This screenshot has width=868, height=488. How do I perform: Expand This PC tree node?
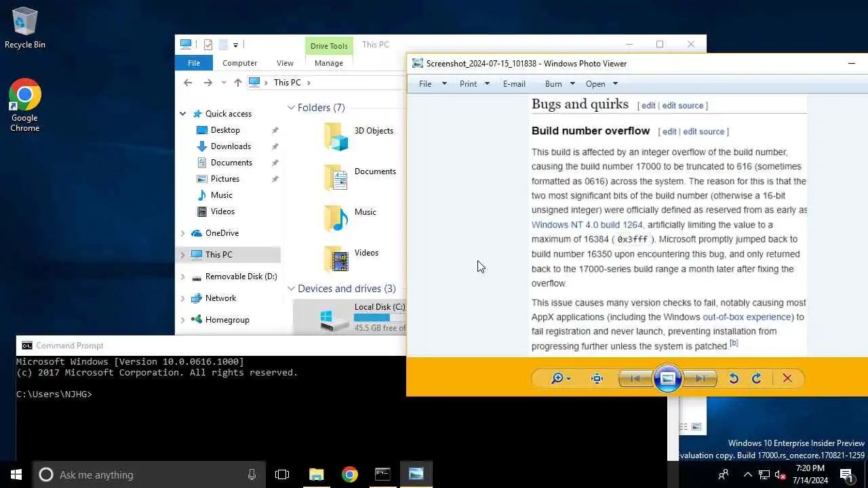[182, 255]
